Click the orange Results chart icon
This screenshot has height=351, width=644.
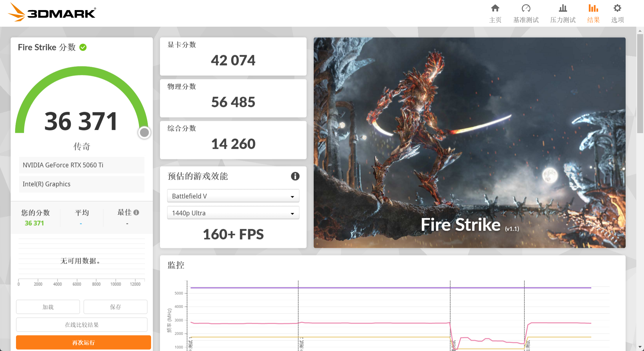coord(593,8)
